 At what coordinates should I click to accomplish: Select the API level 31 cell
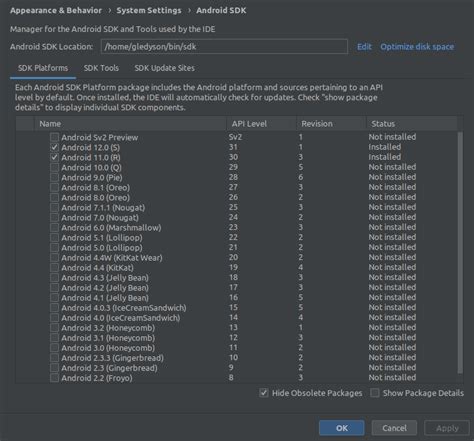[x=233, y=147]
